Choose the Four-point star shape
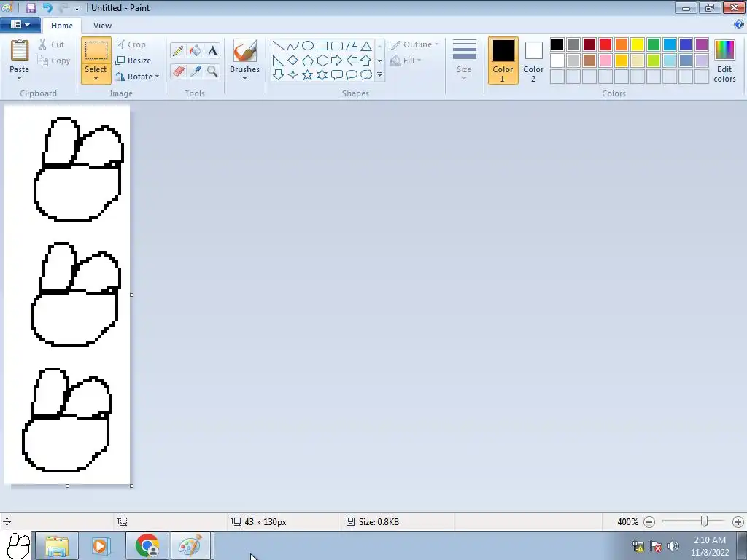 point(293,75)
